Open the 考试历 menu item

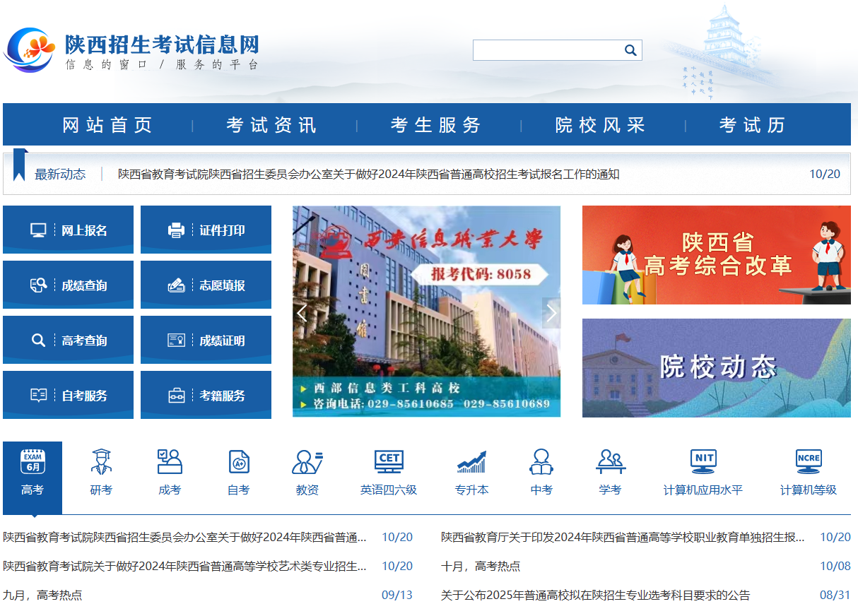point(753,125)
